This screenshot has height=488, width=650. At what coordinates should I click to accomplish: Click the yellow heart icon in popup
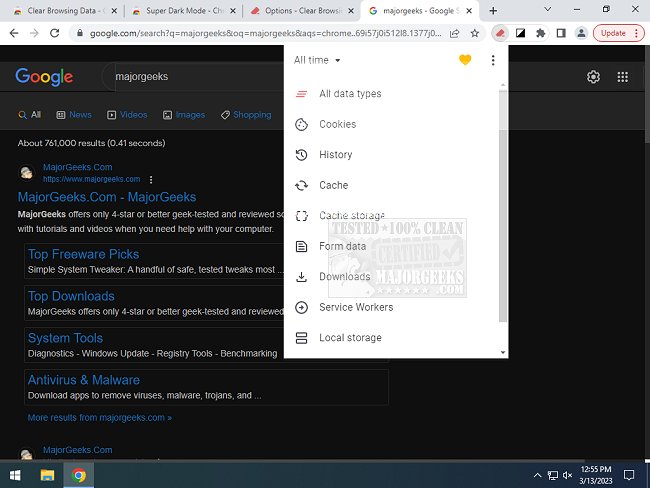465,60
